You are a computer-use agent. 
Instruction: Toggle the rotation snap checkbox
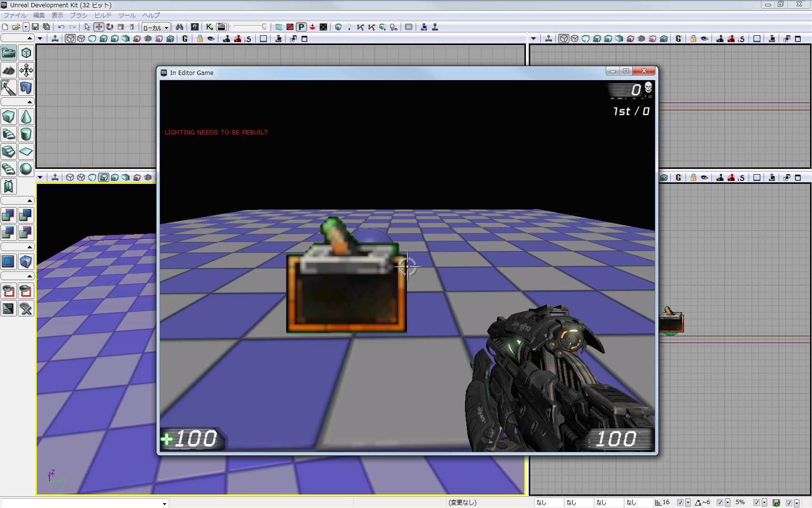[720, 503]
